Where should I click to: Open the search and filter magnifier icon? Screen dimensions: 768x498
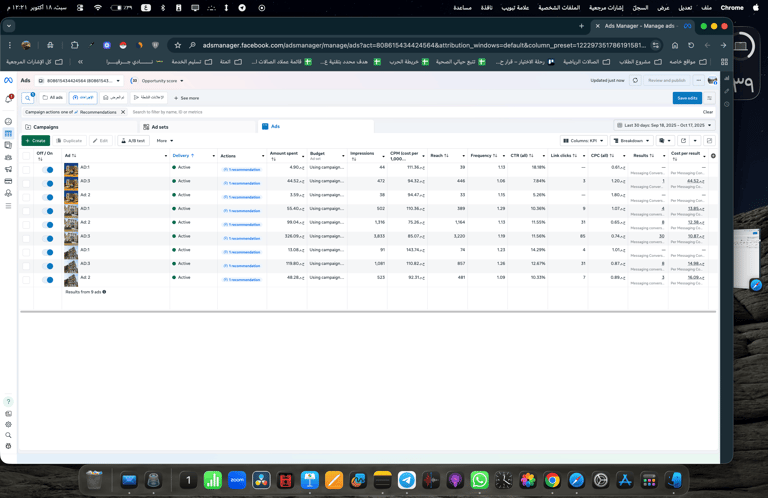coord(28,98)
